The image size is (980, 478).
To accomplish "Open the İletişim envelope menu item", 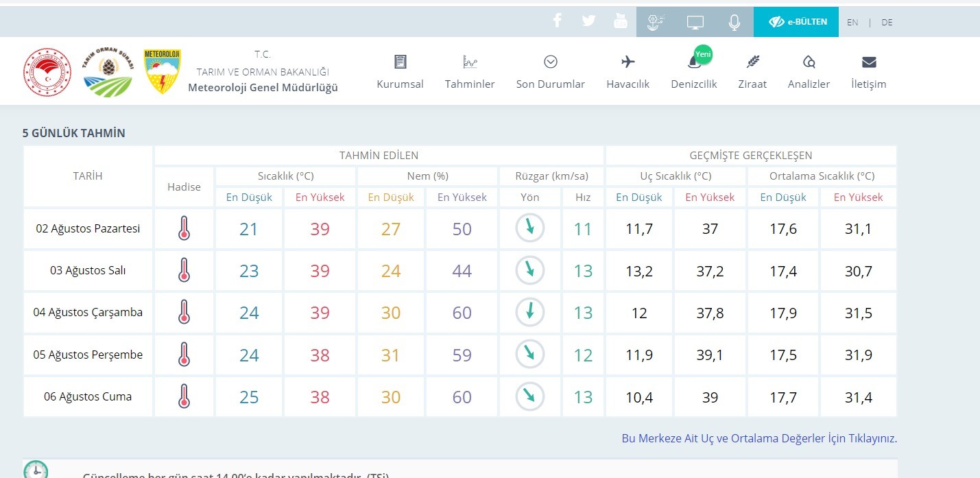I will click(x=868, y=72).
